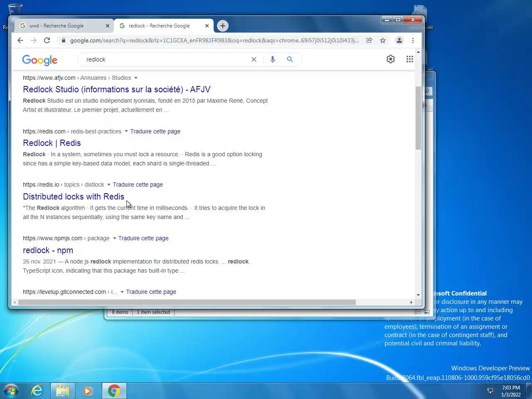The height and width of the screenshot is (399, 532).
Task: Click '1 item selected' in the background Explorer window
Action: [x=153, y=312]
